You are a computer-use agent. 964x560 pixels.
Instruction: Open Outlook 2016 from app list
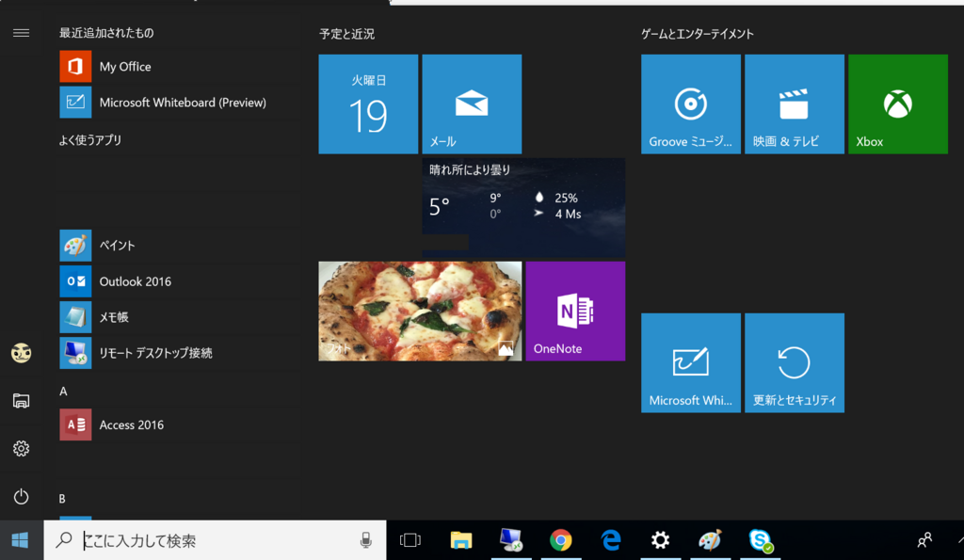pyautogui.click(x=180, y=280)
